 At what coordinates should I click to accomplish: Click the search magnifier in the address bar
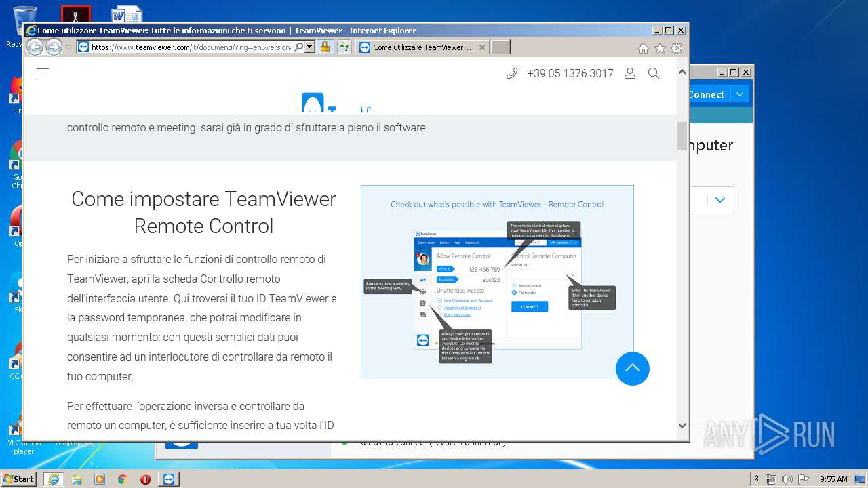(x=298, y=47)
